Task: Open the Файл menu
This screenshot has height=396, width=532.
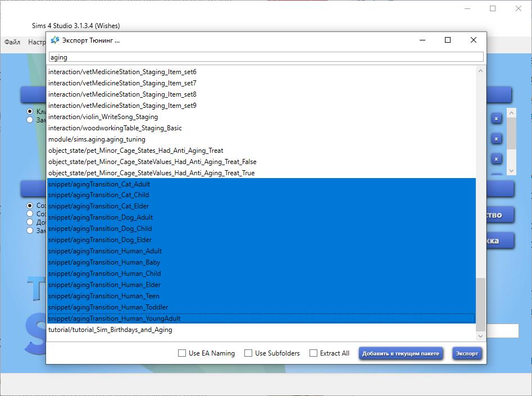Action: coord(12,42)
